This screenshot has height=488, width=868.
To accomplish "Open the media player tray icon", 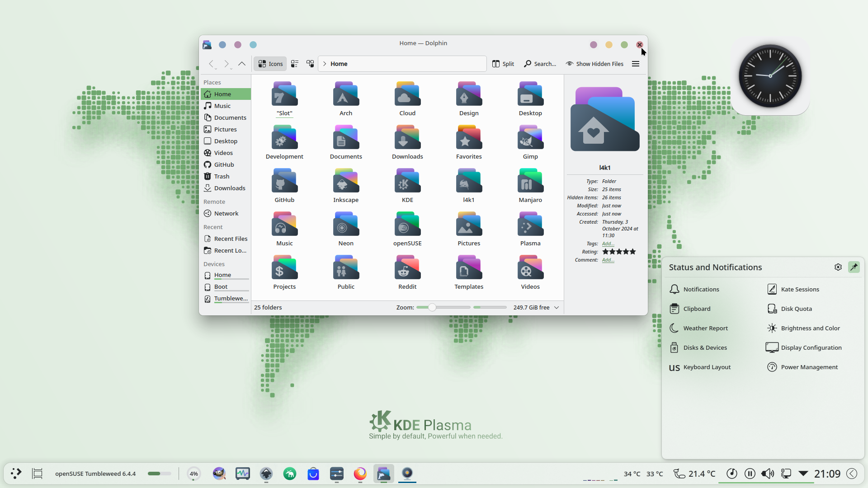I will point(732,473).
